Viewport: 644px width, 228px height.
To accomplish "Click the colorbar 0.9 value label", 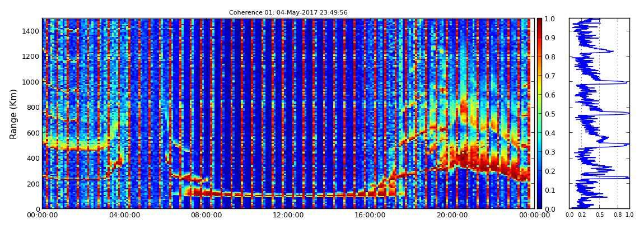I will [x=549, y=38].
